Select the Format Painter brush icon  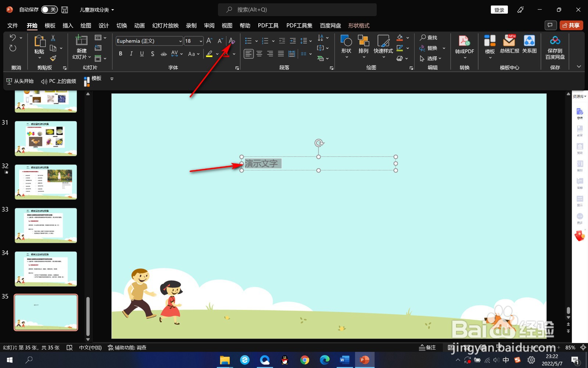[x=53, y=58]
